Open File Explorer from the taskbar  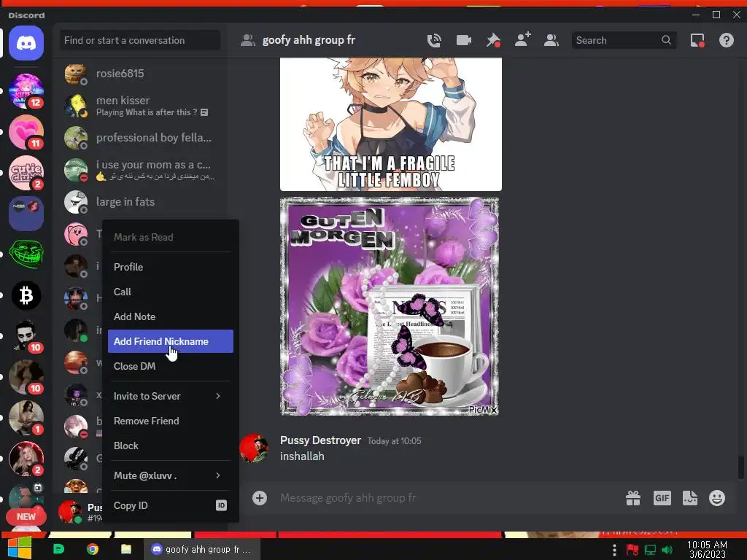tap(125, 549)
